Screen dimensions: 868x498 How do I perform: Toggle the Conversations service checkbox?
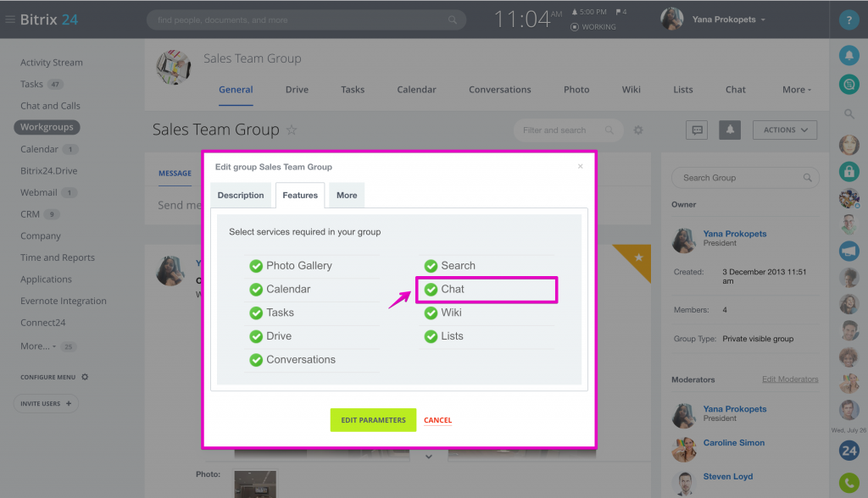[256, 360]
